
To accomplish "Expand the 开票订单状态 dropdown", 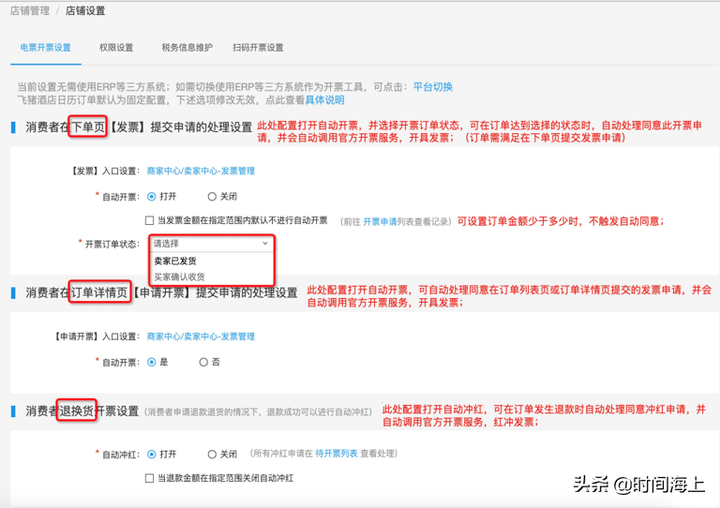I will [x=211, y=243].
